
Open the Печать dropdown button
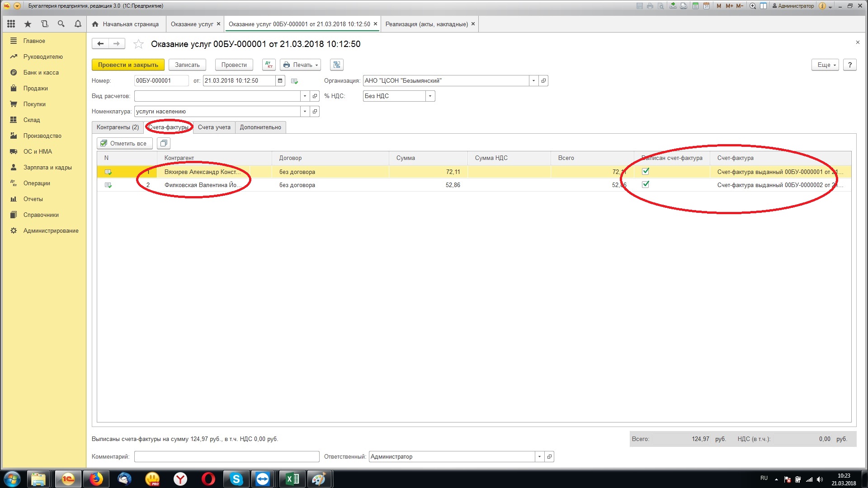pyautogui.click(x=300, y=65)
